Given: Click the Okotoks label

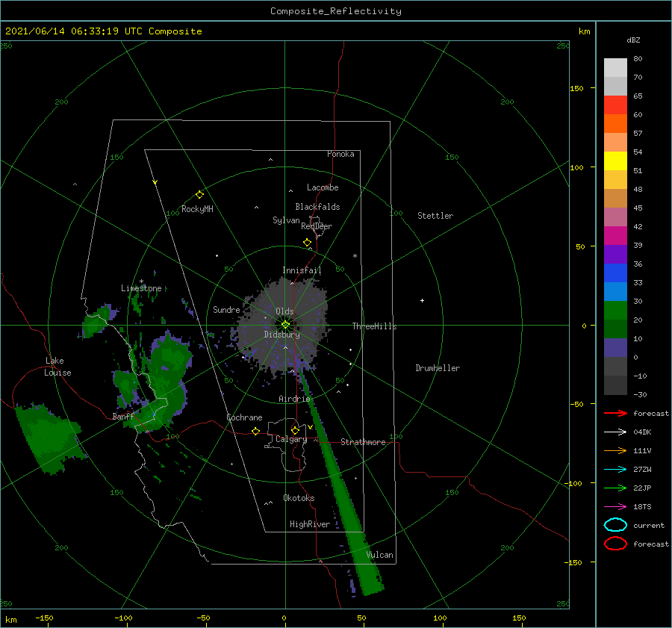Looking at the screenshot, I should (x=299, y=498).
